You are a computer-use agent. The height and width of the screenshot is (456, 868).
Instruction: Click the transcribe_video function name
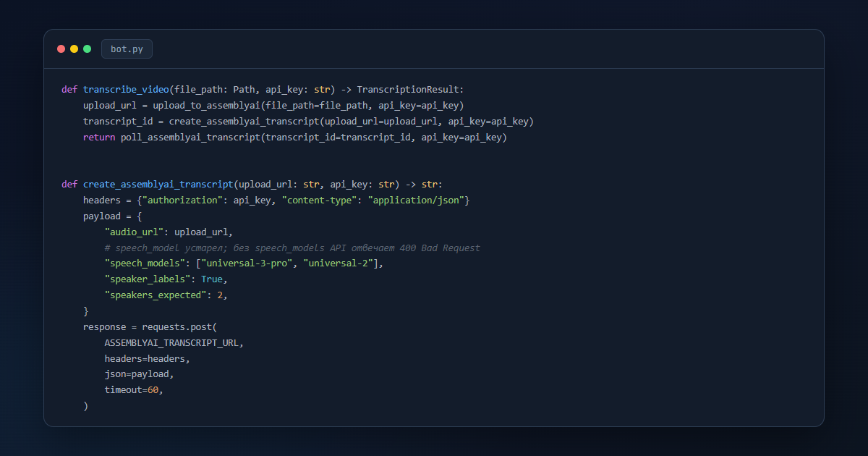point(127,90)
